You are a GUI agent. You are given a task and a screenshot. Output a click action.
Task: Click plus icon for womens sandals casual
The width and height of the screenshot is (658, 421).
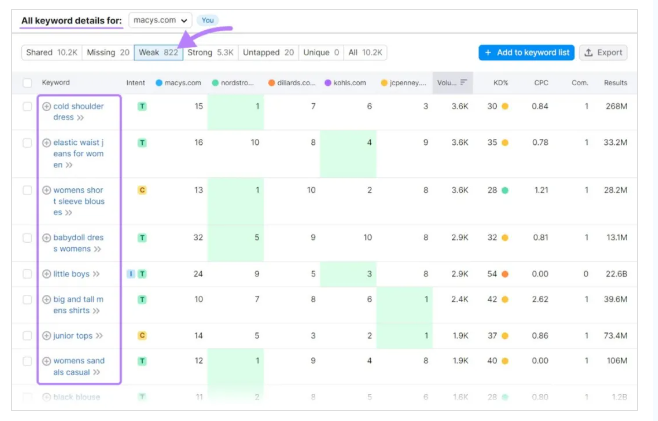pyautogui.click(x=47, y=361)
